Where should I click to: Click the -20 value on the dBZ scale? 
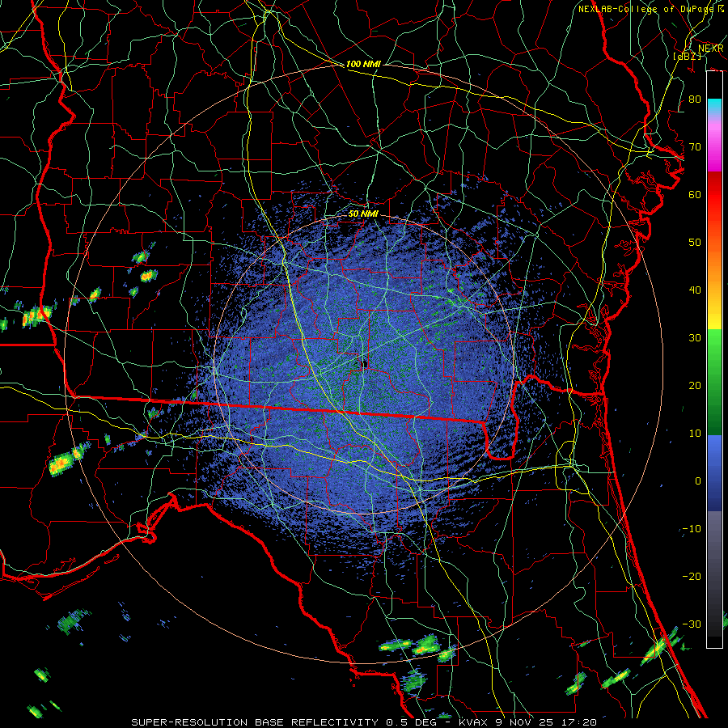pyautogui.click(x=692, y=577)
